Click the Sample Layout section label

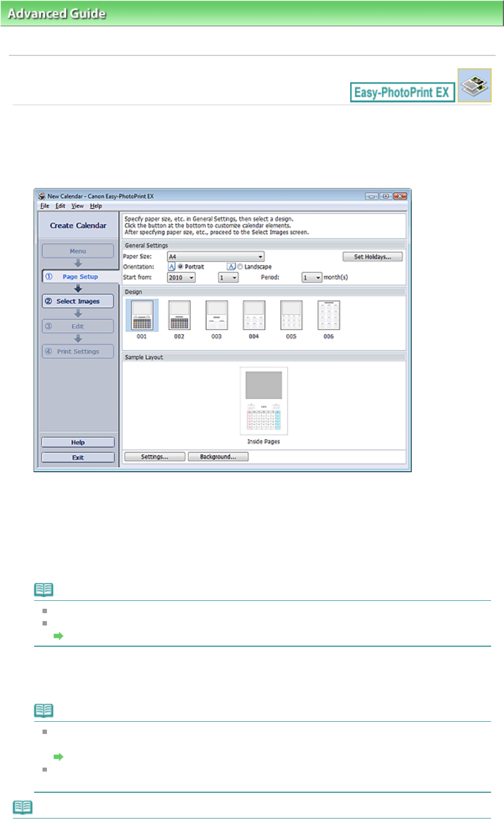tap(144, 358)
